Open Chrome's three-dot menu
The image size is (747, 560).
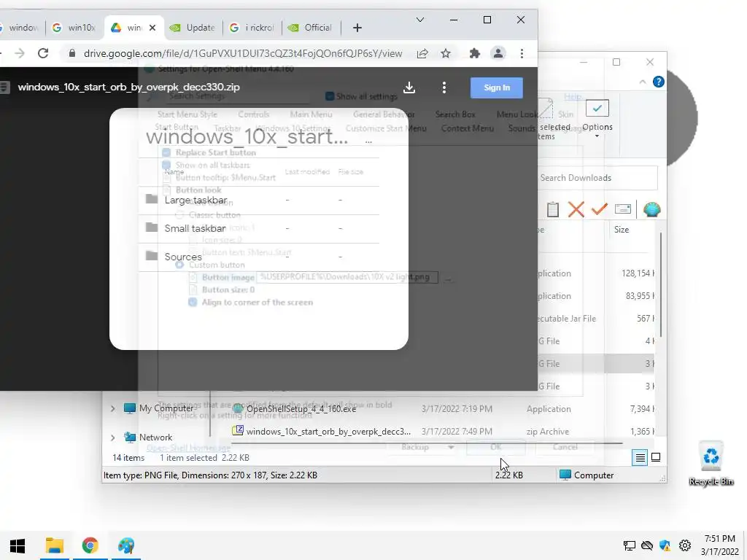pyautogui.click(x=522, y=53)
